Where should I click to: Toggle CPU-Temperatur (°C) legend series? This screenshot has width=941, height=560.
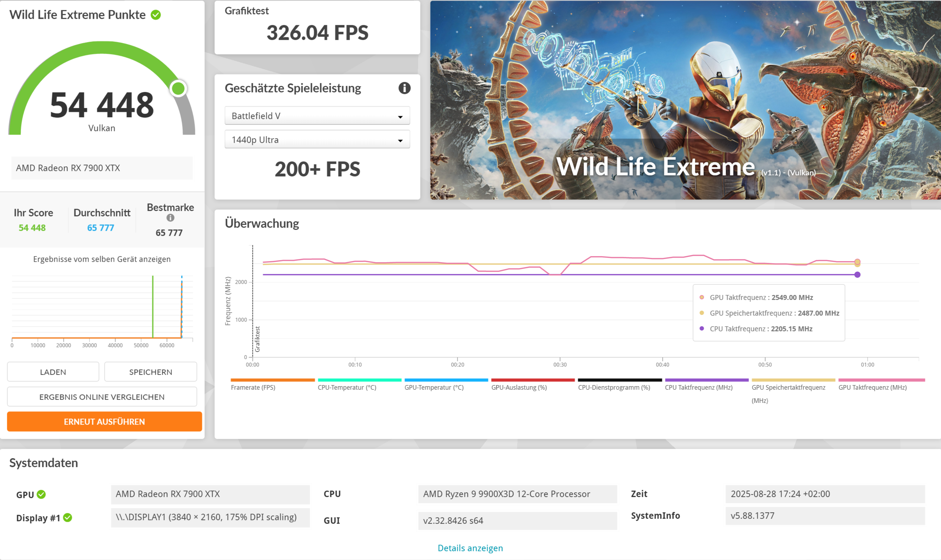(x=347, y=387)
